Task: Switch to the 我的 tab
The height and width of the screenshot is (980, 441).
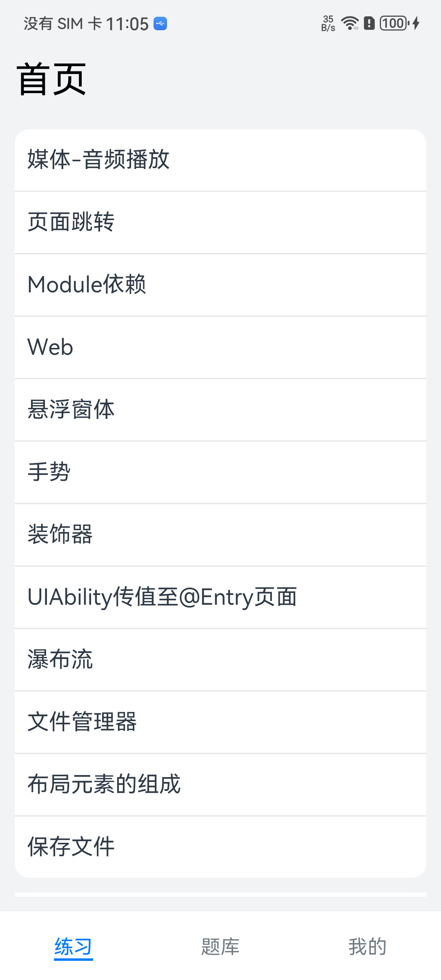Action: (x=367, y=947)
